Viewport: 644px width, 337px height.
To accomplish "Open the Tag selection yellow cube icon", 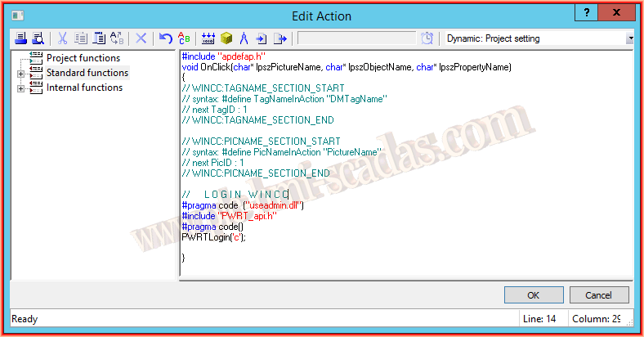I will 226,38.
